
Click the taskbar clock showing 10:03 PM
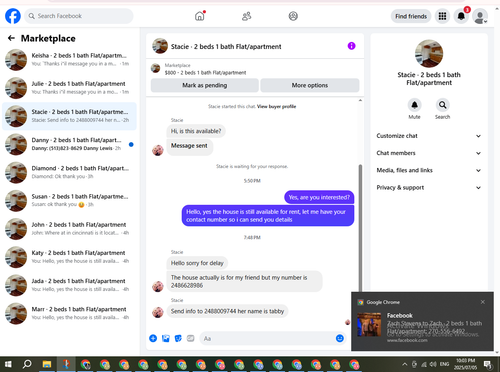[466, 364]
